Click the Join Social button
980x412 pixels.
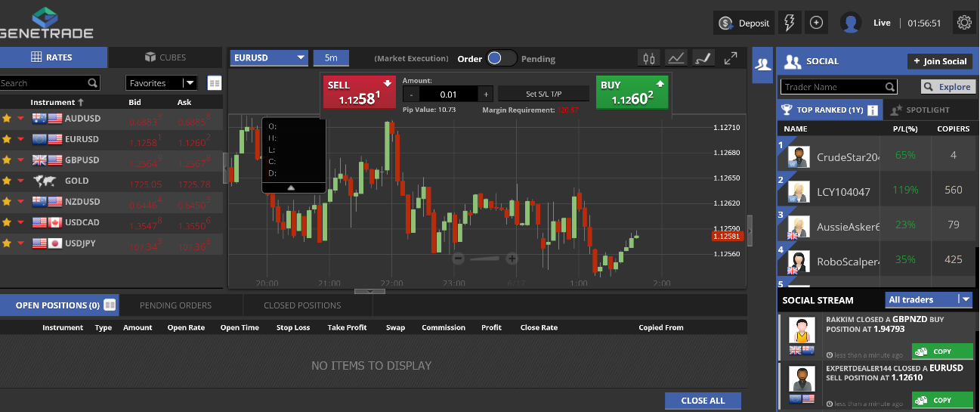[940, 61]
